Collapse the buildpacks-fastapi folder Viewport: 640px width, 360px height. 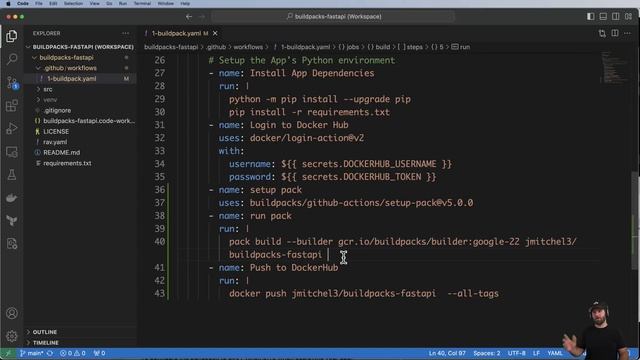tap(80, 58)
